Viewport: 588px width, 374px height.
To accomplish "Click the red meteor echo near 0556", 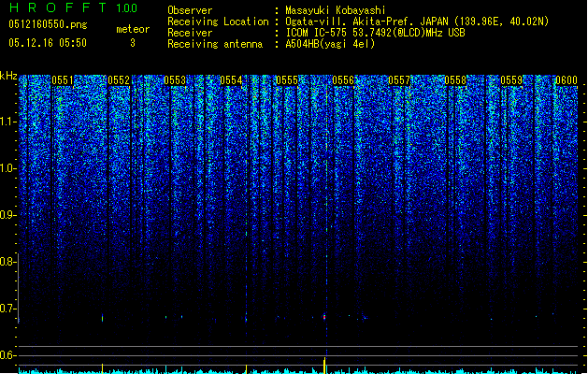I will [324, 317].
